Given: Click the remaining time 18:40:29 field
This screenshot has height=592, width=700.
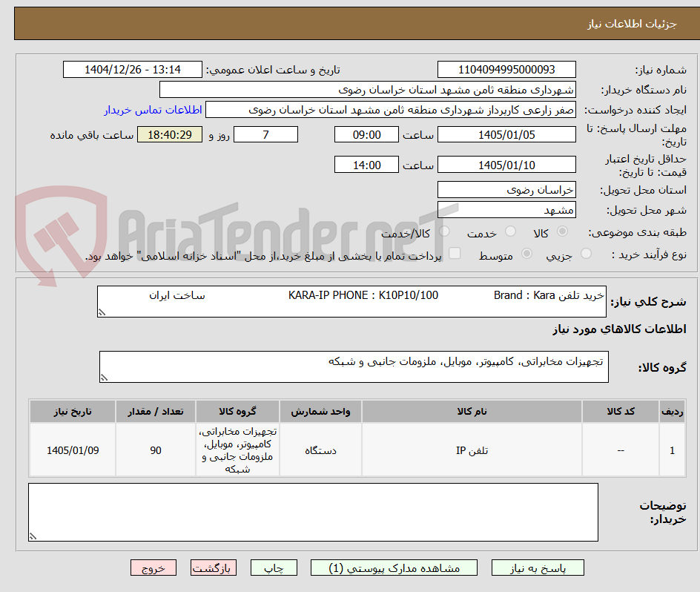Looking at the screenshot, I should click(x=170, y=134).
